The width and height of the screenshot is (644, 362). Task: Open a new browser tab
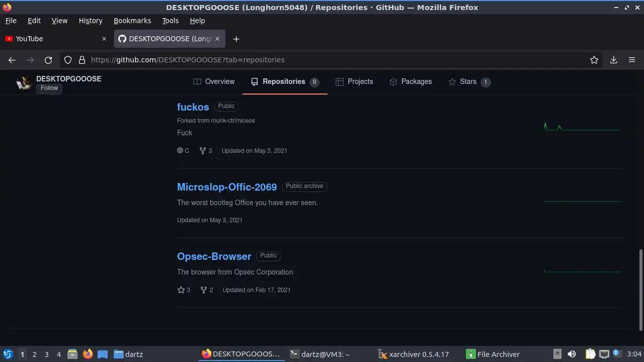click(236, 39)
